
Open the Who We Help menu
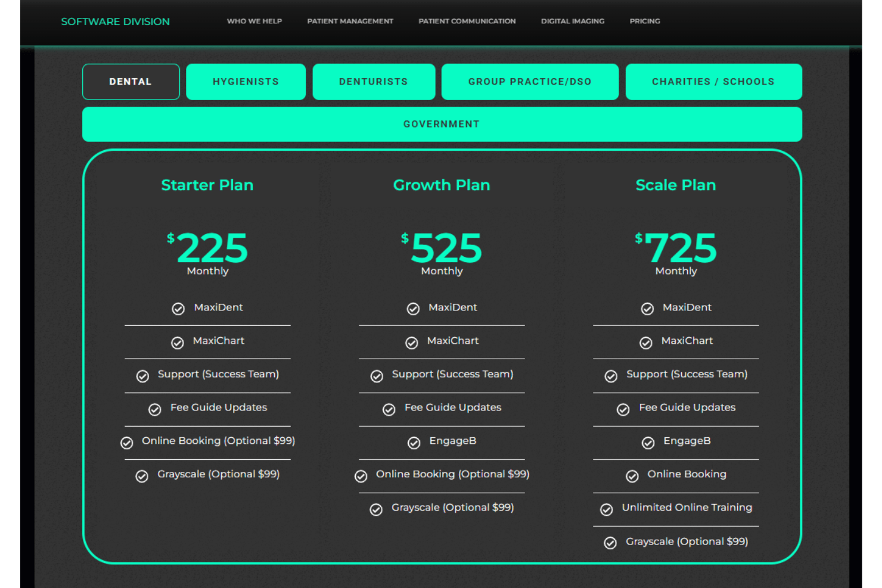tap(254, 21)
